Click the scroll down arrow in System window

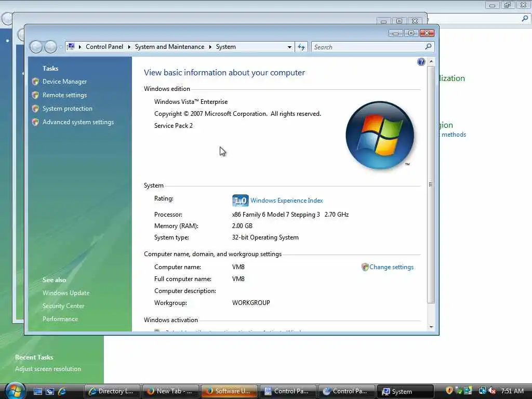[x=431, y=327]
